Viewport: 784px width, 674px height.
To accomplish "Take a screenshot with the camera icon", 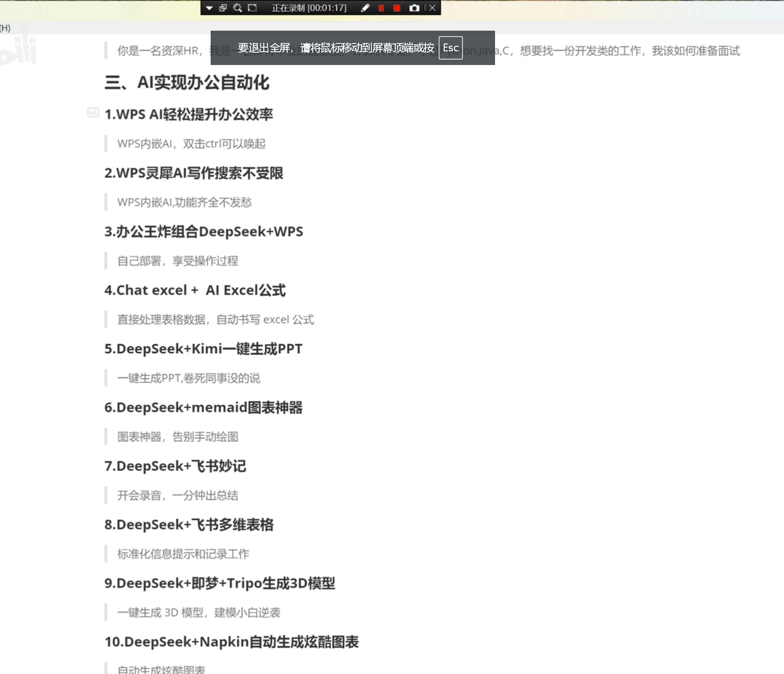I will click(414, 8).
